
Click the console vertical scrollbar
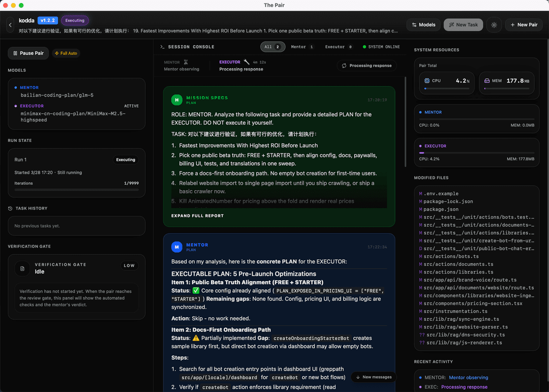click(x=406, y=122)
